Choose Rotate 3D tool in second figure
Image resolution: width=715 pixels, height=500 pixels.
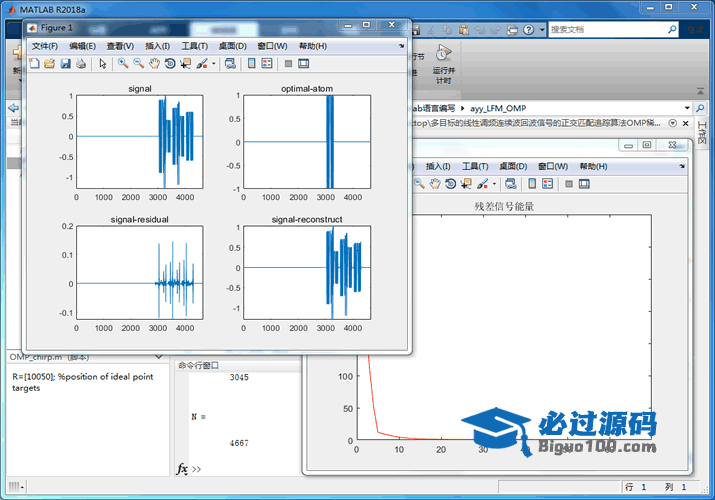[451, 184]
